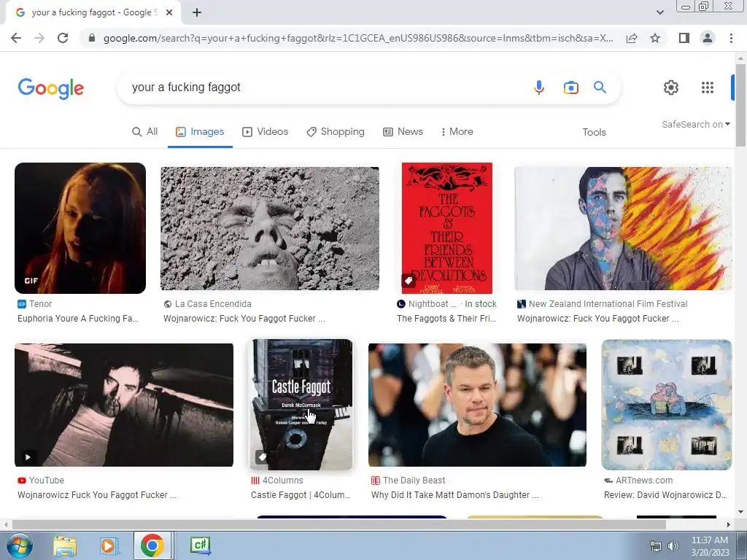Click the scroll-down arrow of vertical scrollbar

tap(740, 513)
